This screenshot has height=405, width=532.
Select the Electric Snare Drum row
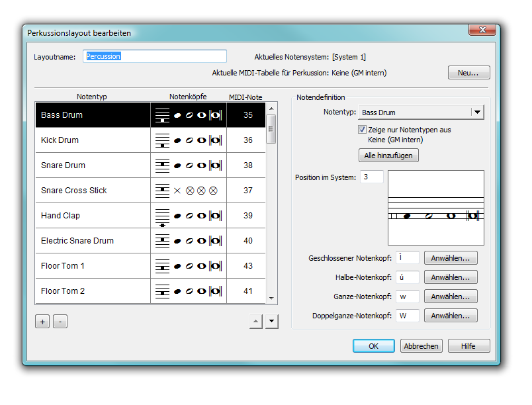(x=150, y=240)
